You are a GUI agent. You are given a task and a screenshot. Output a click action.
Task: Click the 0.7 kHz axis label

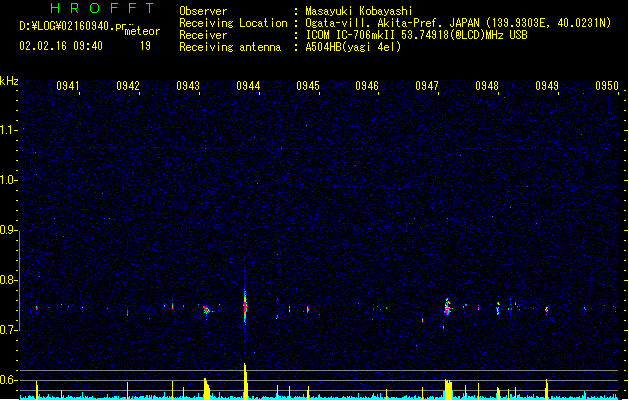[9, 330]
